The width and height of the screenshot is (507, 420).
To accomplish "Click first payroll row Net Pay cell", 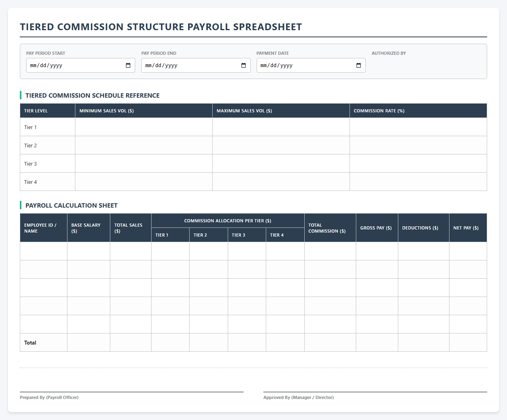I will (x=468, y=251).
